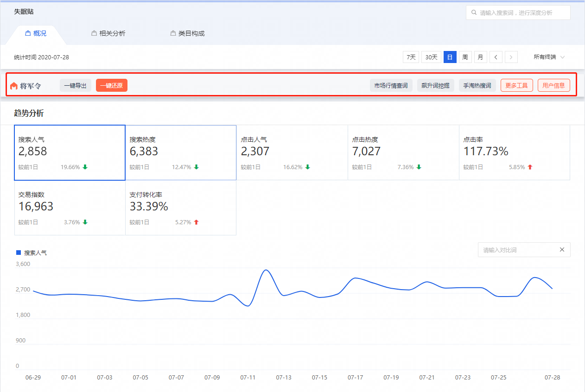Select the 30天 time range
This screenshot has width=585, height=392.
coord(431,57)
